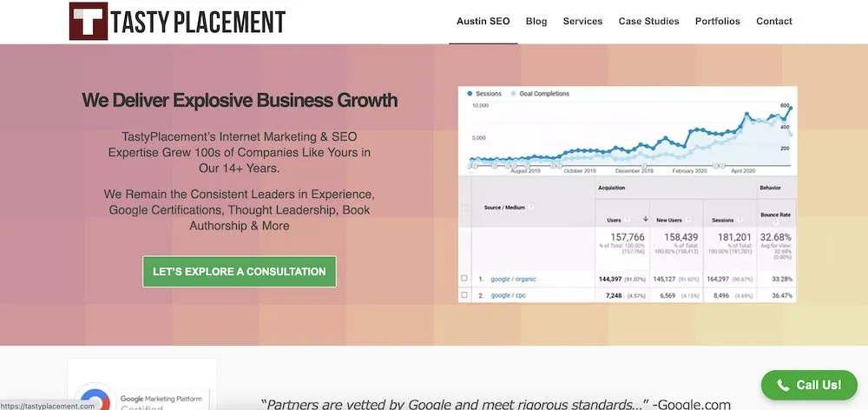Check the google / cpc row checkbox

pyautogui.click(x=465, y=295)
